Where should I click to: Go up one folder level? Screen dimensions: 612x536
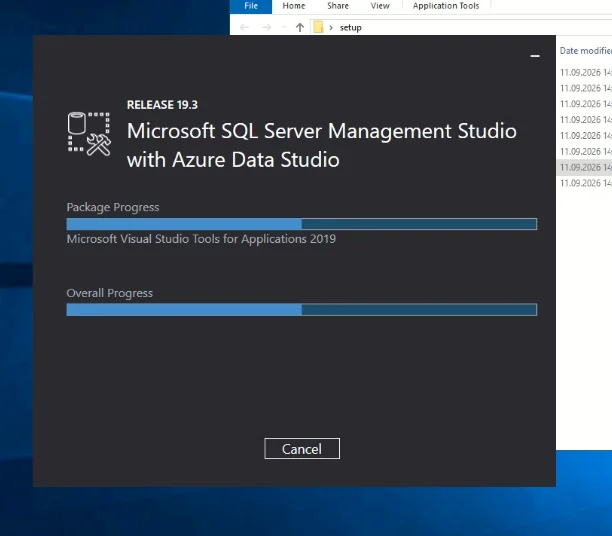point(299,27)
